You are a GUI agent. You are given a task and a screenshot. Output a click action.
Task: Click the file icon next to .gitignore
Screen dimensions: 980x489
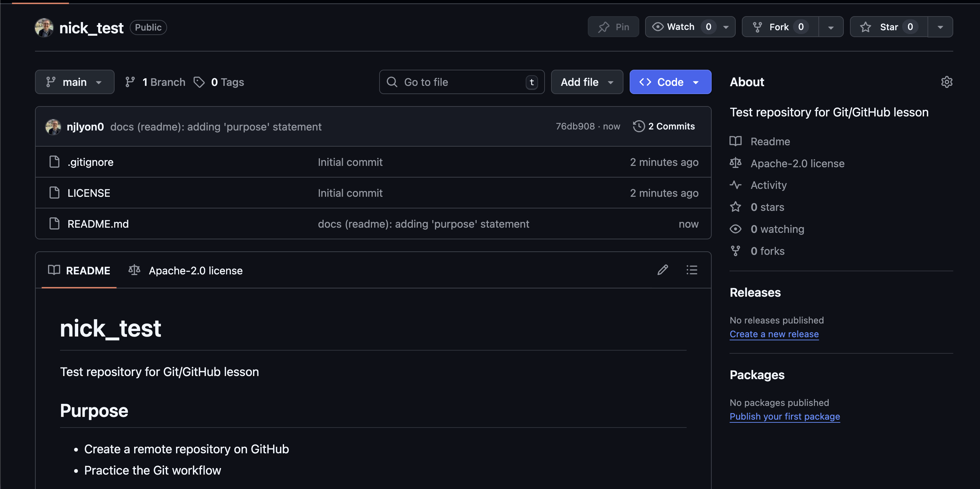coord(55,162)
